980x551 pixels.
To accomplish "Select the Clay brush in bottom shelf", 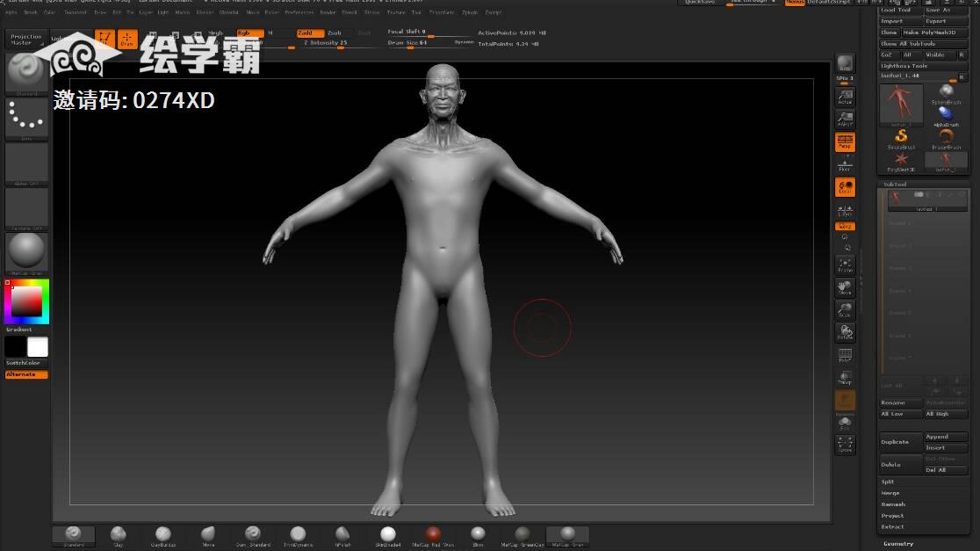I will click(119, 535).
